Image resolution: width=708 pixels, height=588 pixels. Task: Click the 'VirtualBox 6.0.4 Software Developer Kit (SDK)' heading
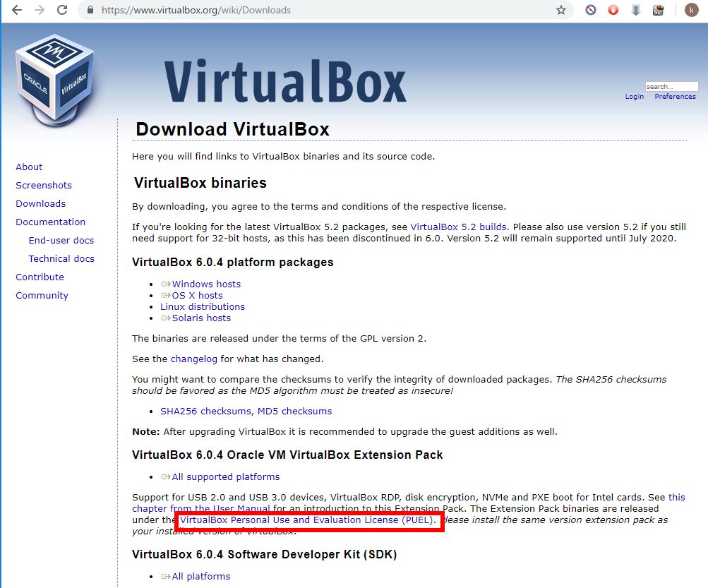(x=264, y=555)
